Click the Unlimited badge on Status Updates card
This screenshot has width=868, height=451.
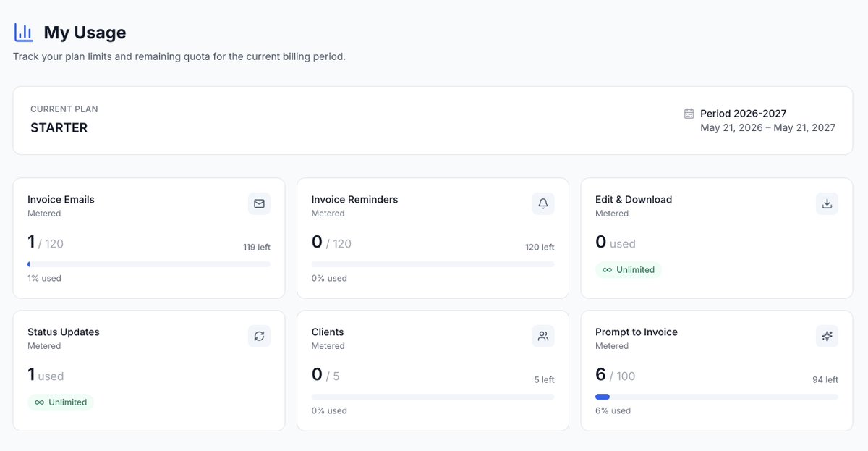click(x=61, y=402)
